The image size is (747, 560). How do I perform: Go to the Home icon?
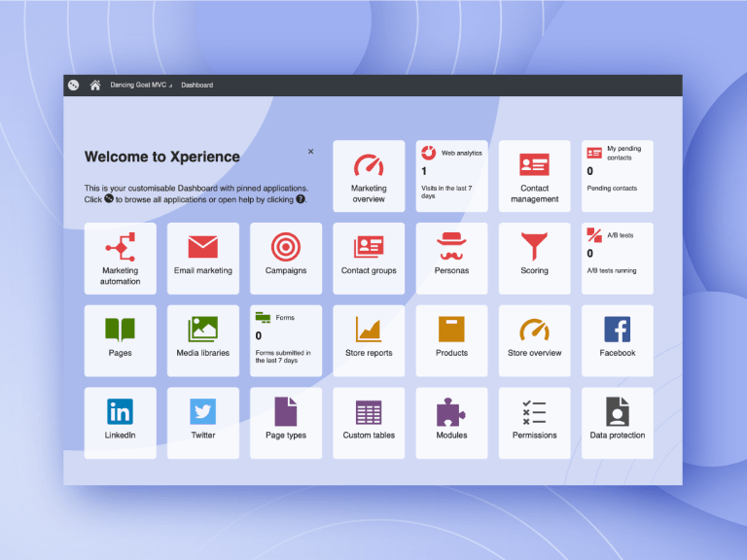pyautogui.click(x=95, y=86)
